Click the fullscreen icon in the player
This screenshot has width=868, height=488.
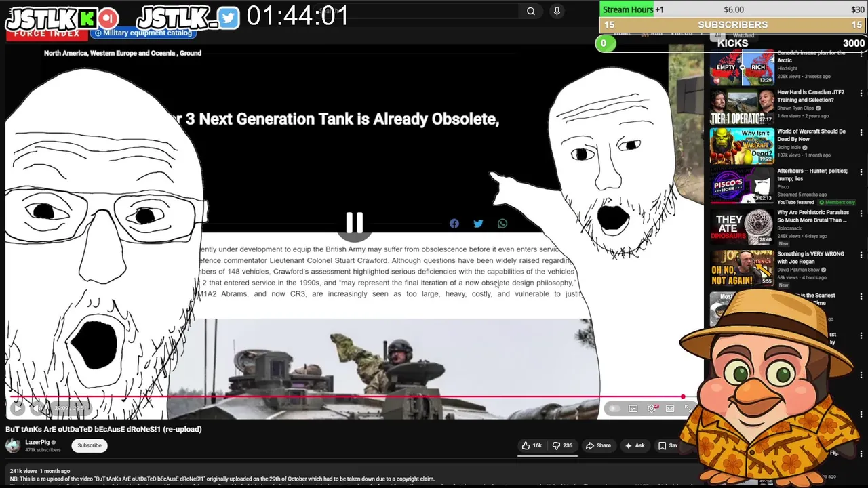(x=688, y=408)
